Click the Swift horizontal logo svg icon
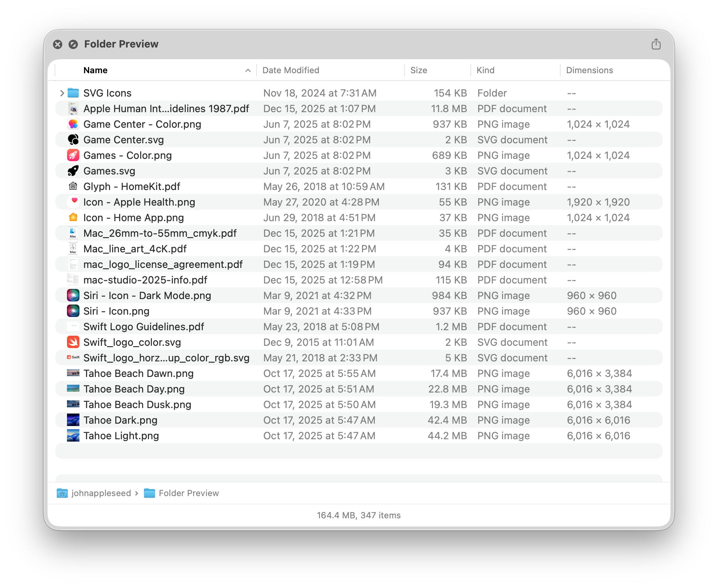 (73, 357)
